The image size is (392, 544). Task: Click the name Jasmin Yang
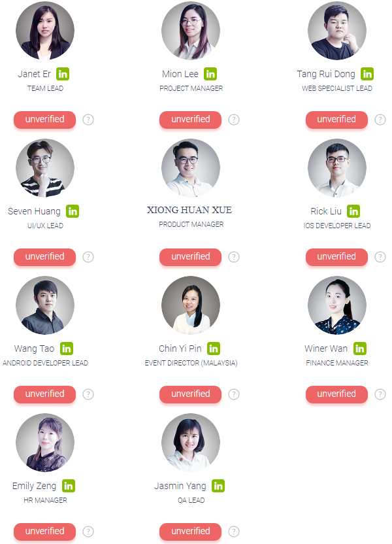coord(180,486)
